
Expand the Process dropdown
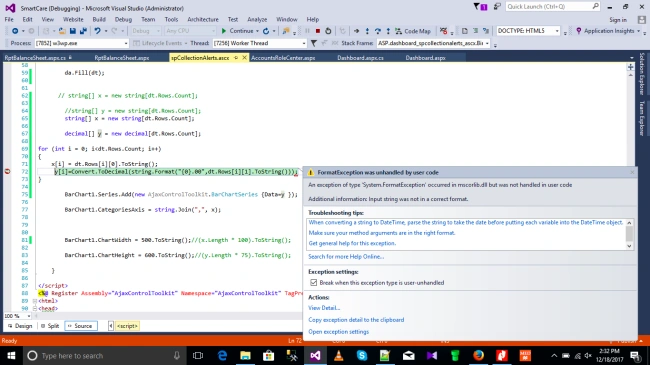[x=126, y=43]
